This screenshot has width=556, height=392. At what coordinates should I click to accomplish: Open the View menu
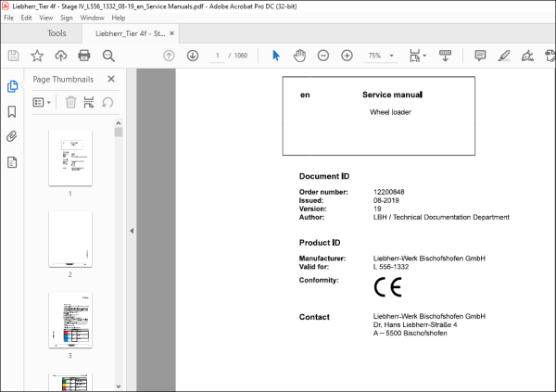click(46, 18)
